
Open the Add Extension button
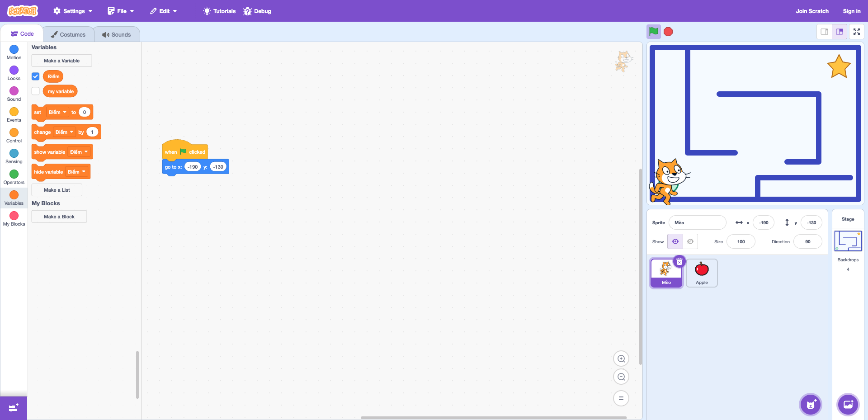(14, 408)
